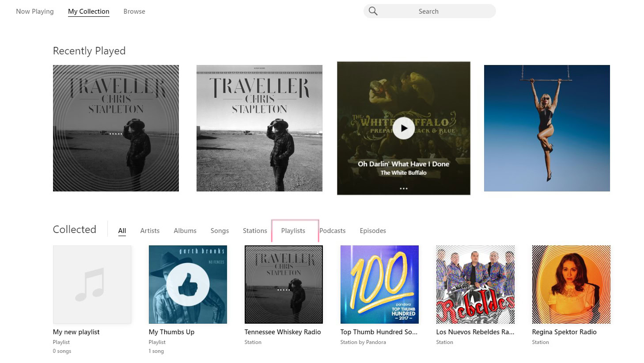Image resolution: width=644 pixels, height=363 pixels.
Task: Switch to the Playlists filter tab
Action: click(293, 231)
